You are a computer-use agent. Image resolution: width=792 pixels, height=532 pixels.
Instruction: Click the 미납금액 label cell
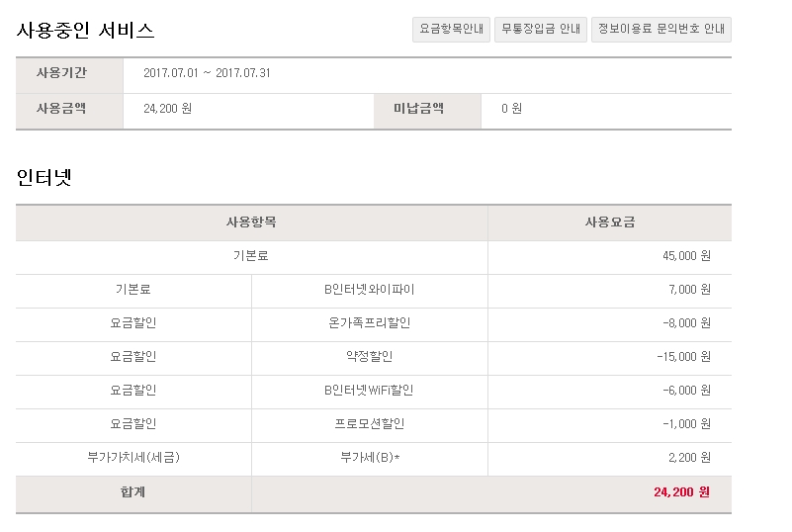[x=418, y=109]
